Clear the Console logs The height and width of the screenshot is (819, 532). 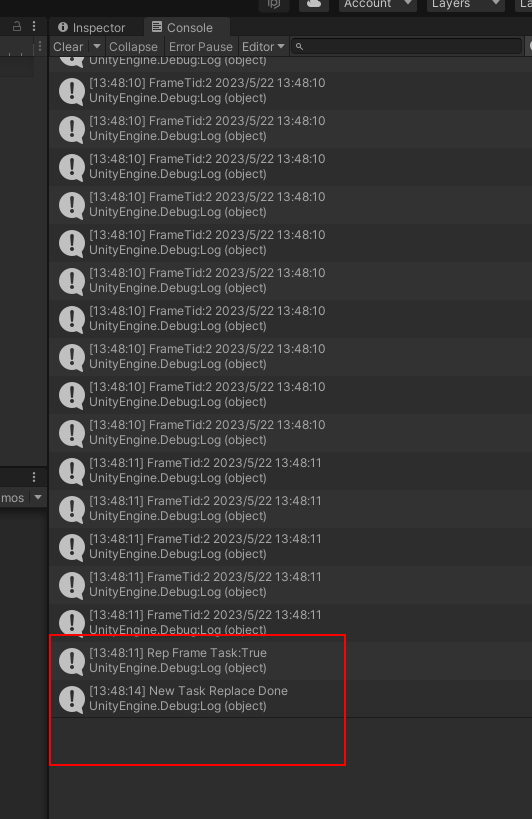coord(68,46)
